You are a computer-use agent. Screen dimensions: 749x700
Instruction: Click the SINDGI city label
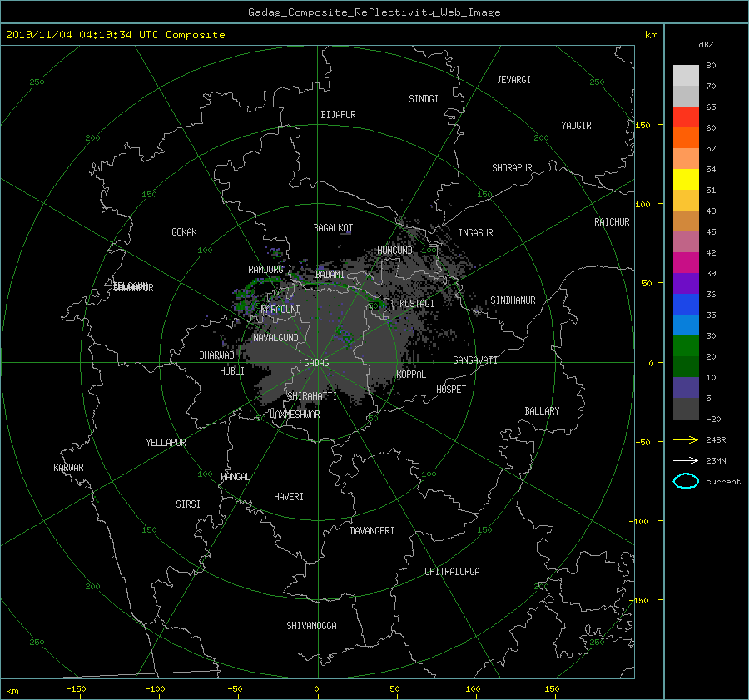pyautogui.click(x=424, y=99)
